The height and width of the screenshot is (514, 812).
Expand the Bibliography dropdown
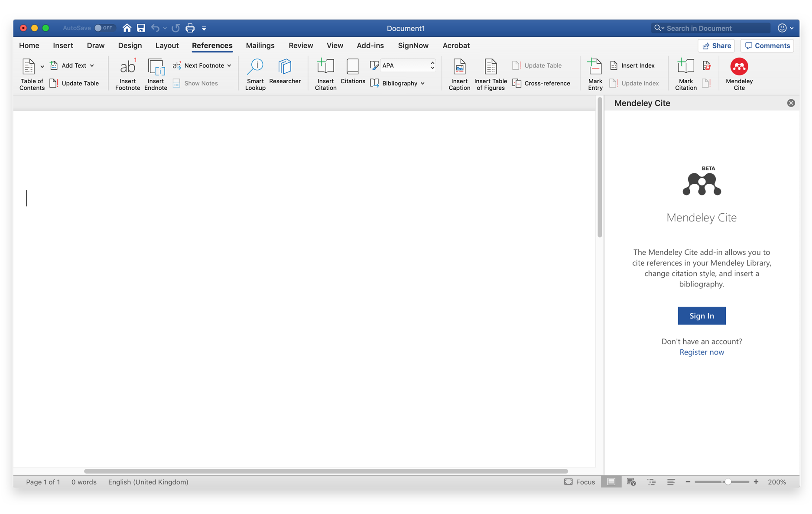422,83
